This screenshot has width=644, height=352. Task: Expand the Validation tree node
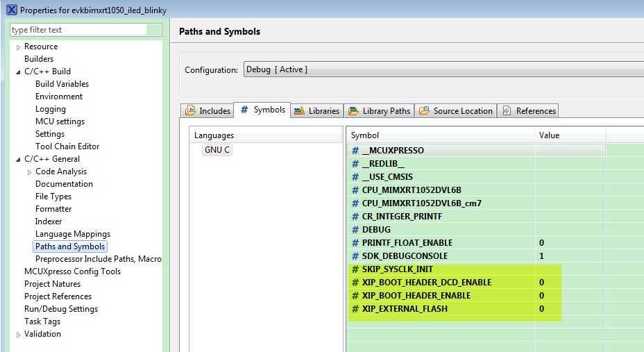coord(18,335)
